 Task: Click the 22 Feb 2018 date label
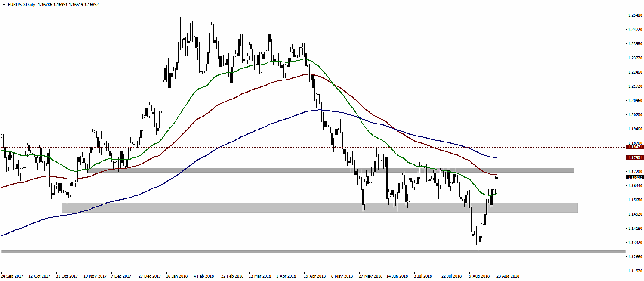pyautogui.click(x=232, y=276)
